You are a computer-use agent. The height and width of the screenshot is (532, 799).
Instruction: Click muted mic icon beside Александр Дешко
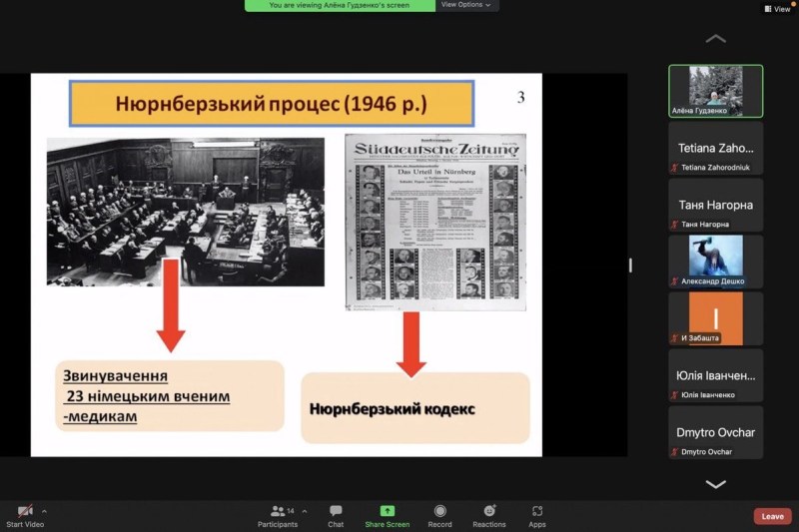(x=675, y=281)
